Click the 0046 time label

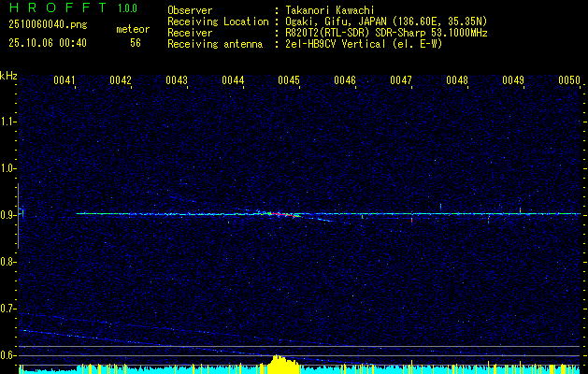point(345,81)
